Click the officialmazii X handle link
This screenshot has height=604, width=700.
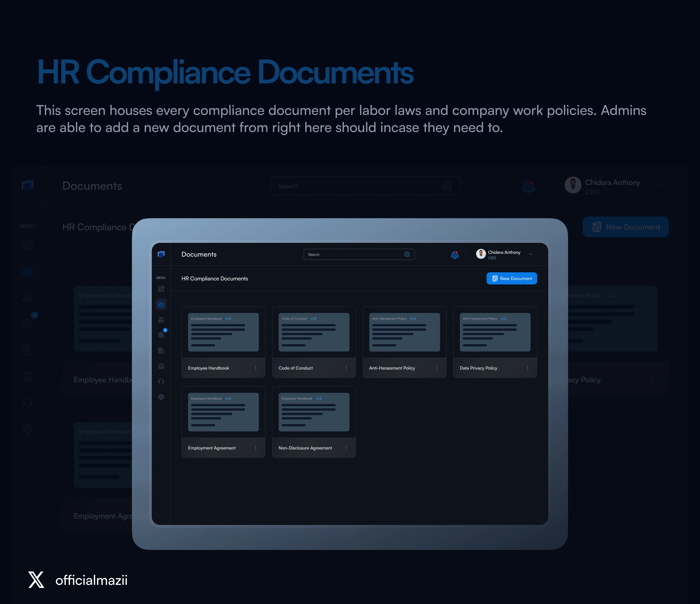click(x=91, y=580)
